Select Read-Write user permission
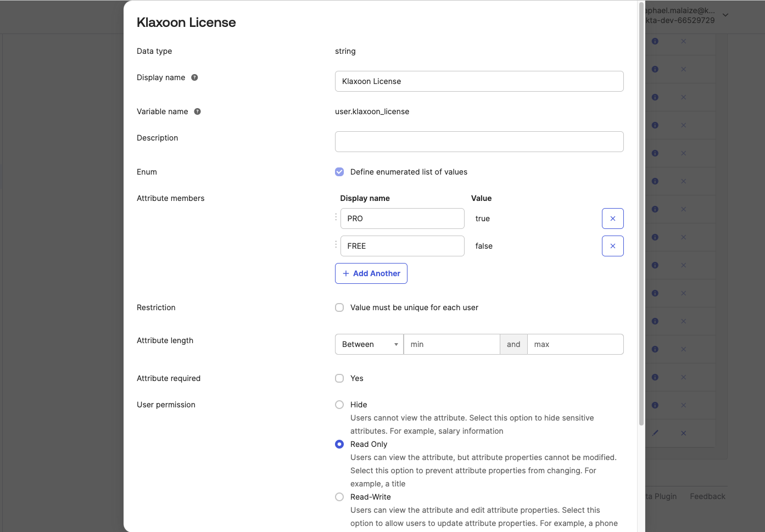This screenshot has width=765, height=532. coord(339,497)
